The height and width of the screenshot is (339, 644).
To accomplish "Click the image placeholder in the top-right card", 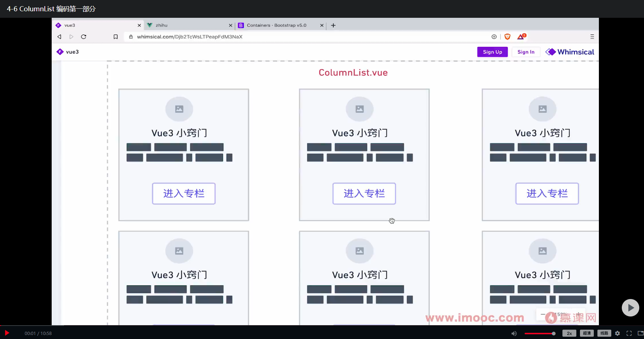I will (542, 109).
